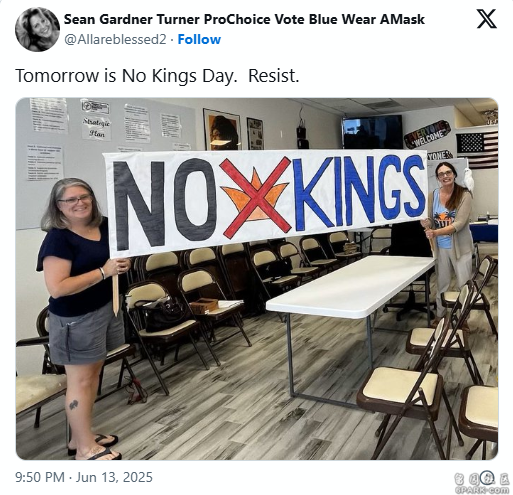Open the poster's profile avatar

click(x=37, y=29)
